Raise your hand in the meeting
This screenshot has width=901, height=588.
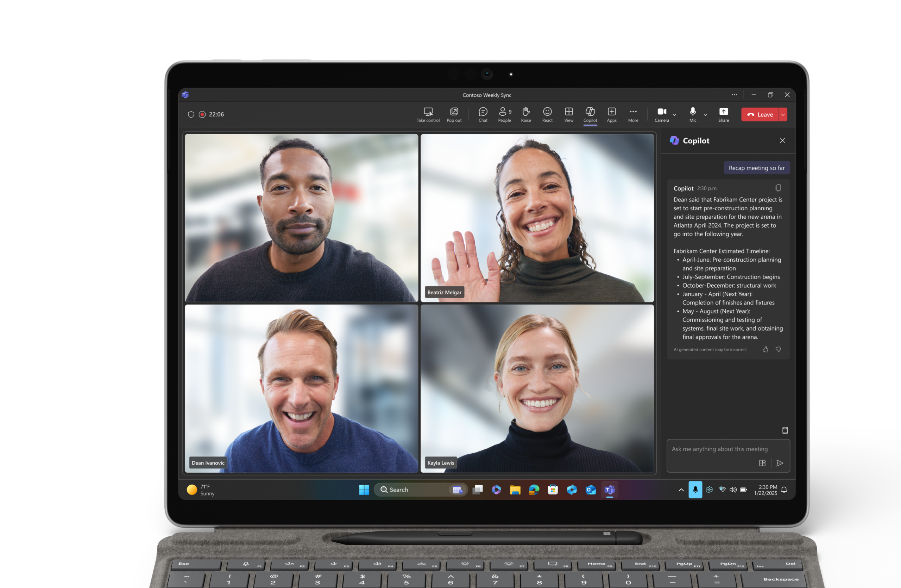pos(526,114)
